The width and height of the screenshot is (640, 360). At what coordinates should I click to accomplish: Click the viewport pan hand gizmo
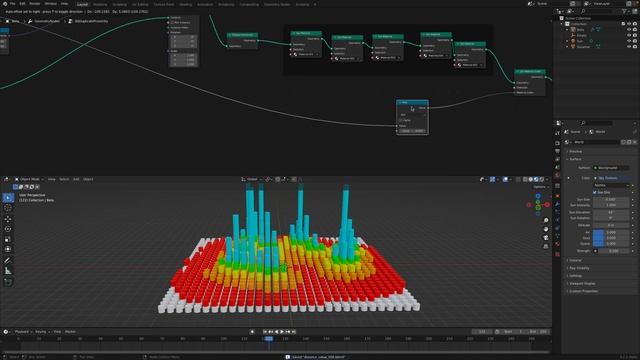click(546, 229)
